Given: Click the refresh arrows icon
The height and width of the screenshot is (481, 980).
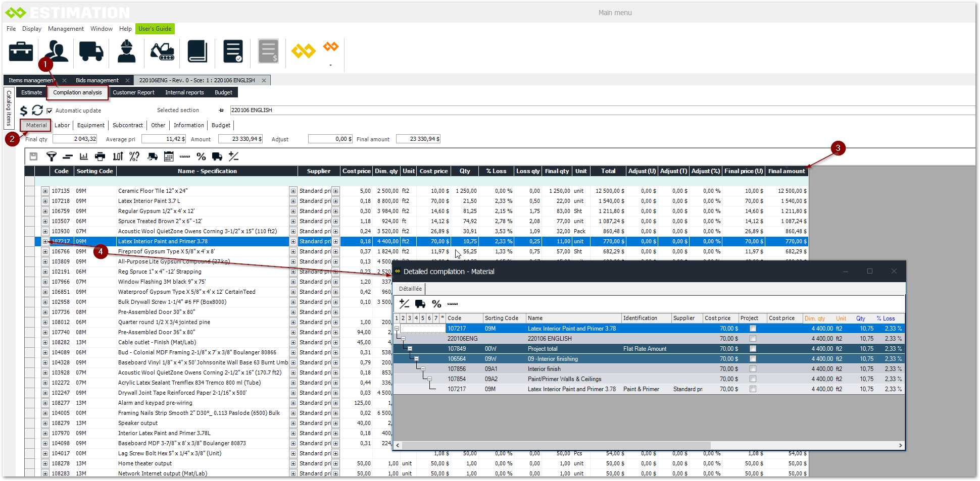Looking at the screenshot, I should tap(37, 110).
